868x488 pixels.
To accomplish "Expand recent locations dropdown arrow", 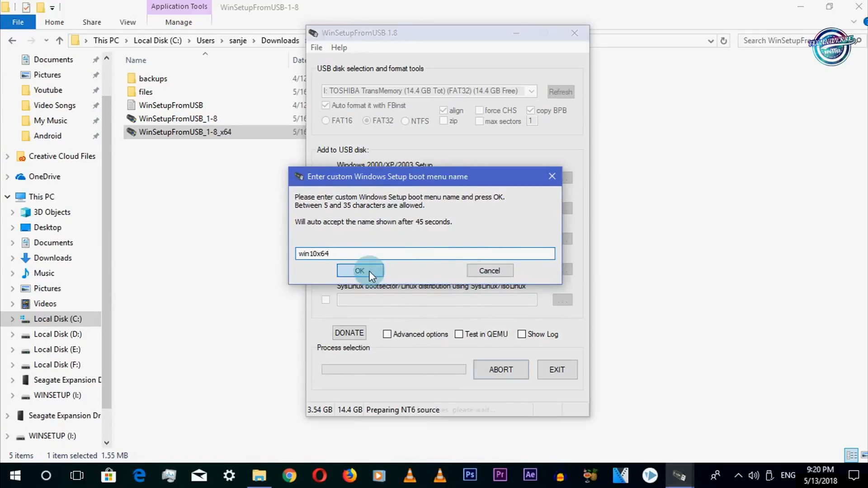I will [x=46, y=41].
